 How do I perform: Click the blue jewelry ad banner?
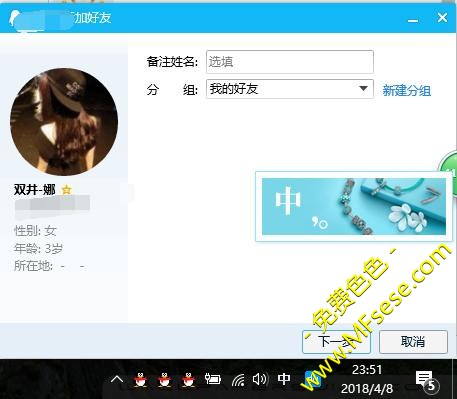[354, 206]
